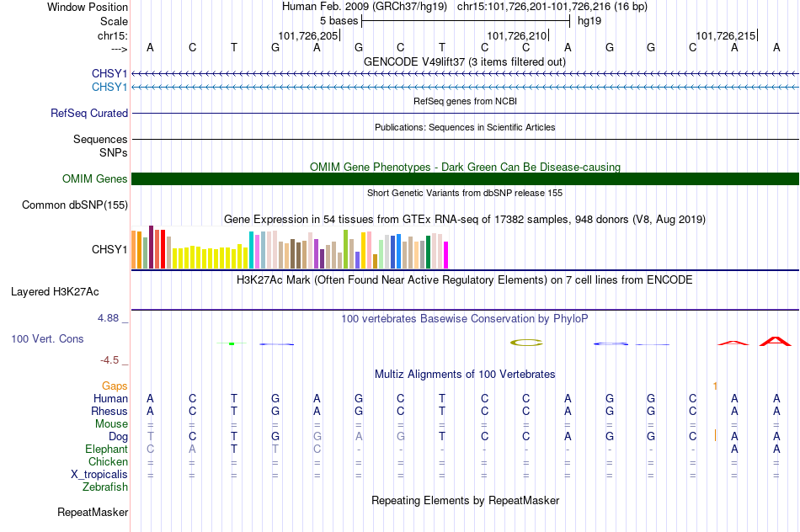Select the Elephant species row label

click(x=107, y=450)
